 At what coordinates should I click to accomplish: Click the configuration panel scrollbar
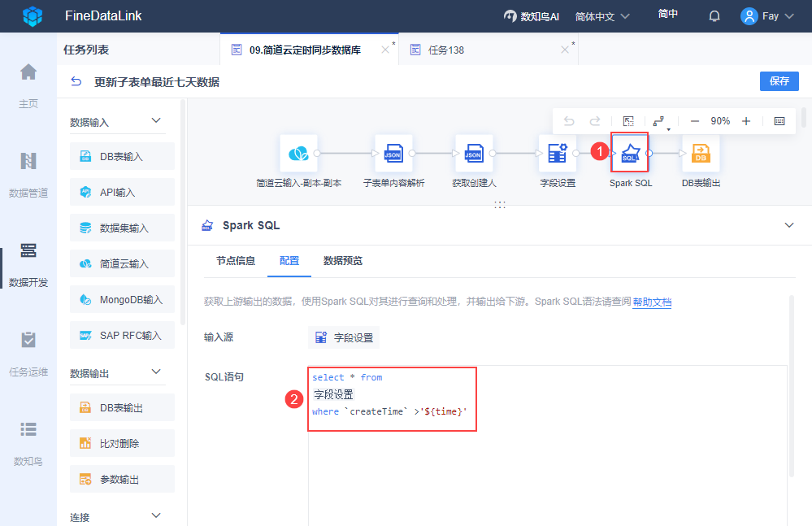coord(792,385)
